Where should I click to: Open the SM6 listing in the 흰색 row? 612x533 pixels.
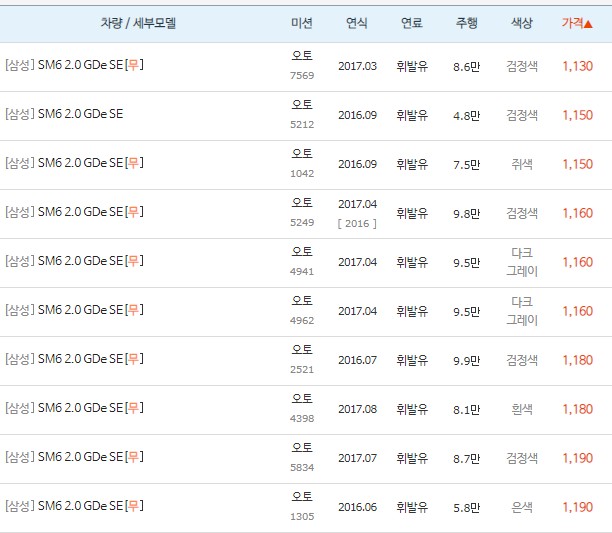click(74, 408)
